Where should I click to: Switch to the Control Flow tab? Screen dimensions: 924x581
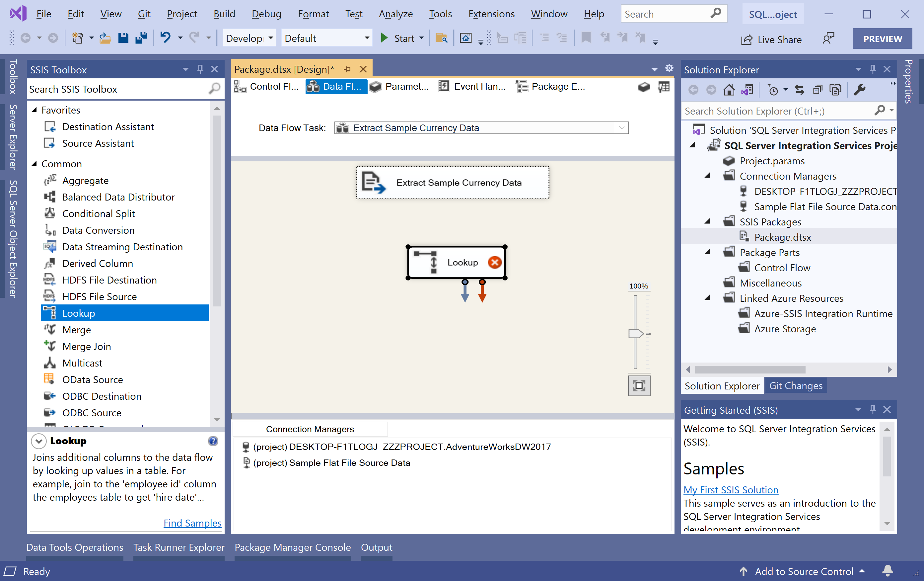point(267,87)
